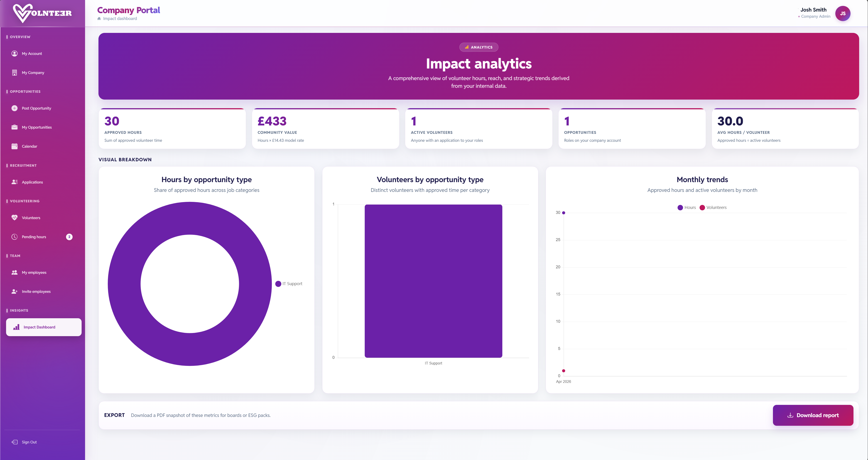Screen dimensions: 868x460
Task: Click the IT Support bar in chart
Action: [x=433, y=281]
